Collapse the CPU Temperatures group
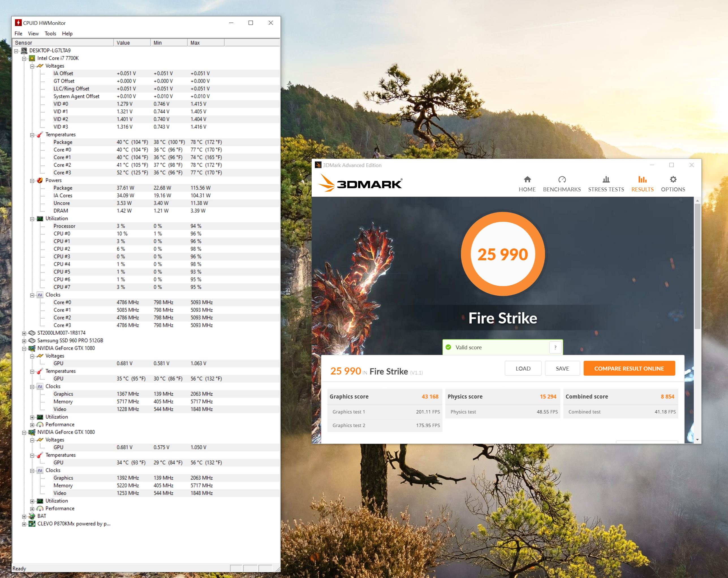This screenshot has height=578, width=728. pos(32,135)
